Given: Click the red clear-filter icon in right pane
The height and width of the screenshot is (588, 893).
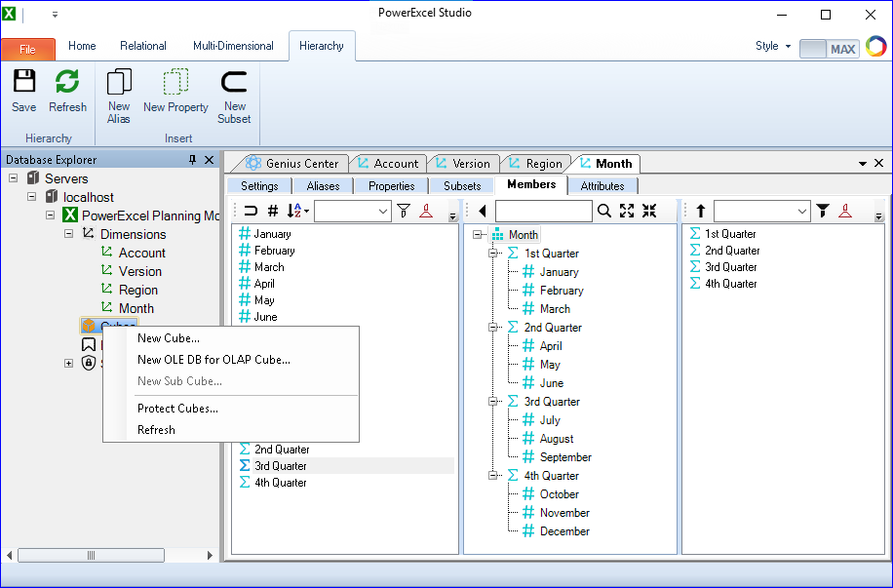Looking at the screenshot, I should point(845,211).
